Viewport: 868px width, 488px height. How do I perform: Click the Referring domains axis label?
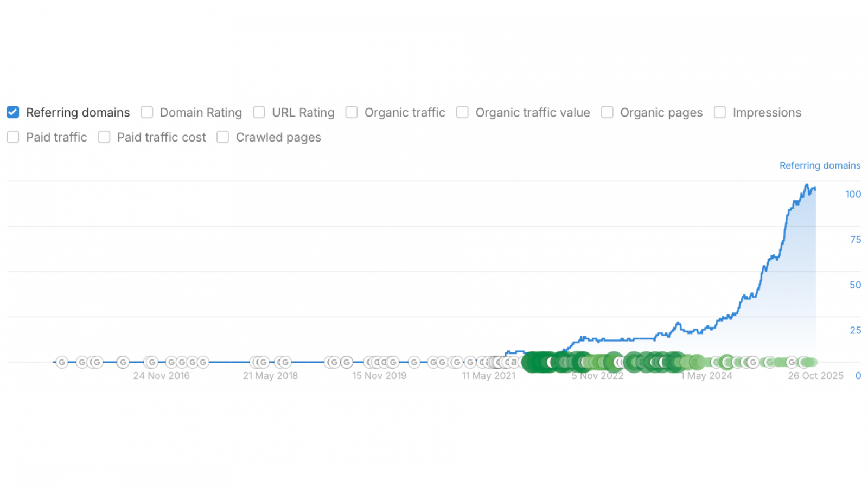click(820, 165)
